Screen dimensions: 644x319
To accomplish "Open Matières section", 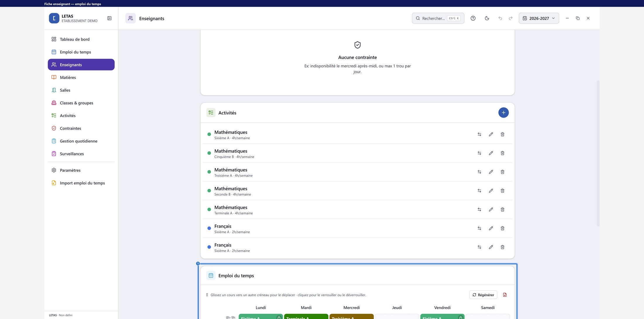I will (81, 77).
